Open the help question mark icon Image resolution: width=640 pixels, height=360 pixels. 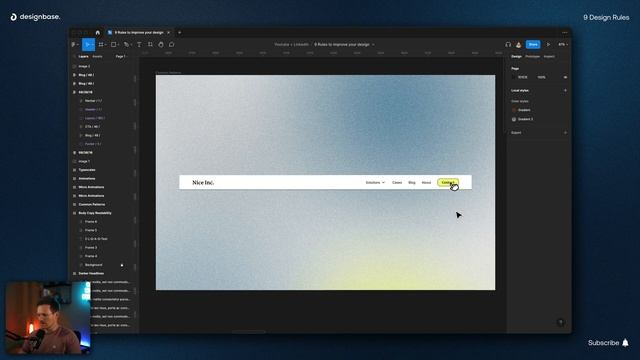560,322
